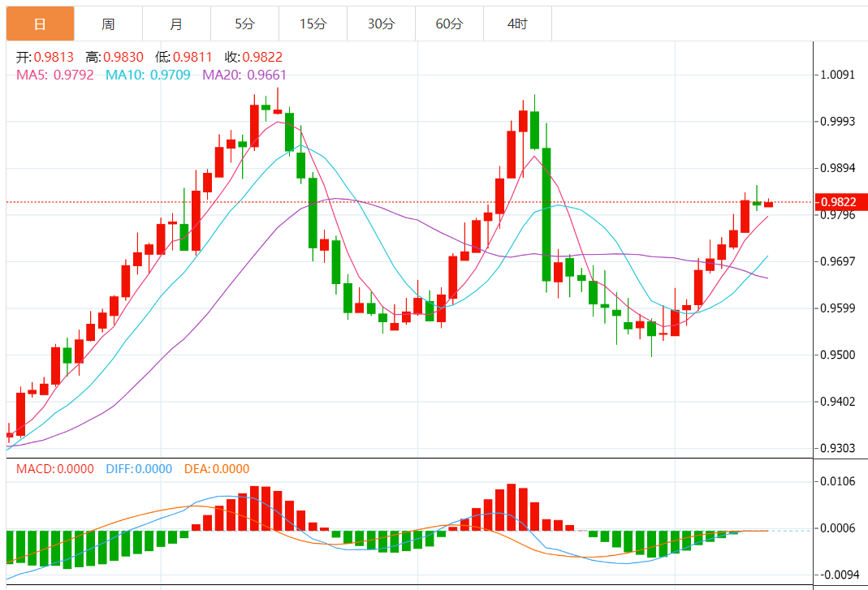Click the open price 开:0.9813
Image resolution: width=868 pixels, height=590 pixels.
(45, 57)
